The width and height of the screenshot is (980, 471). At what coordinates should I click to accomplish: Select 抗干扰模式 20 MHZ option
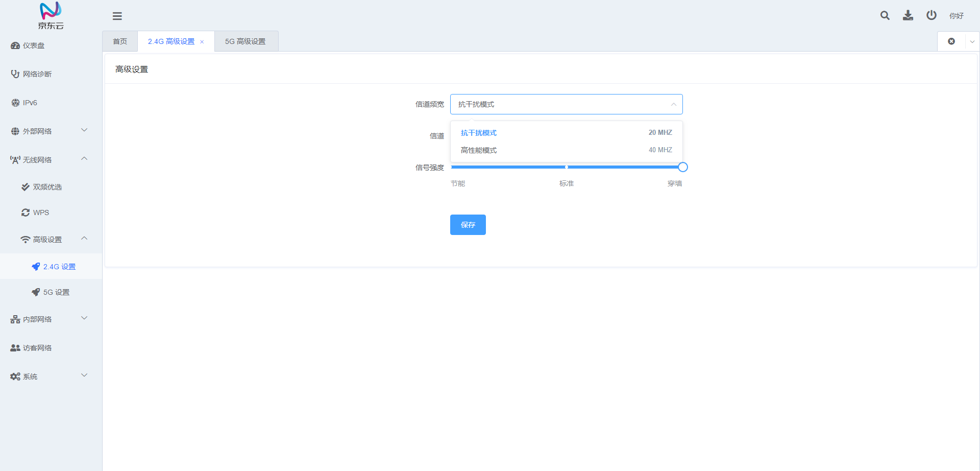click(567, 133)
